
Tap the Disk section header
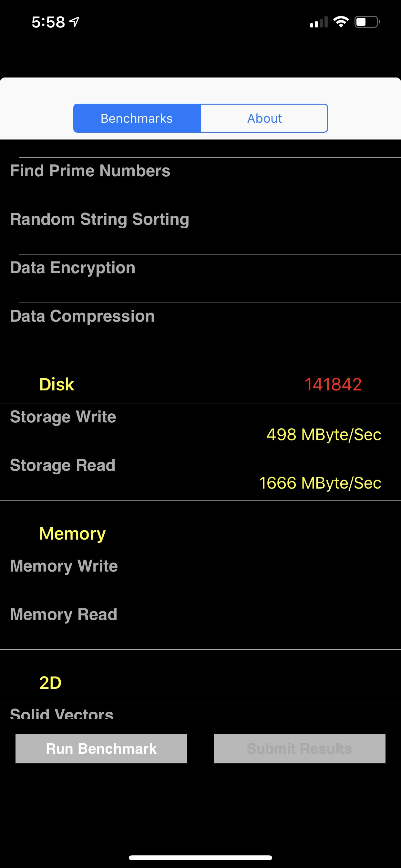click(x=57, y=385)
